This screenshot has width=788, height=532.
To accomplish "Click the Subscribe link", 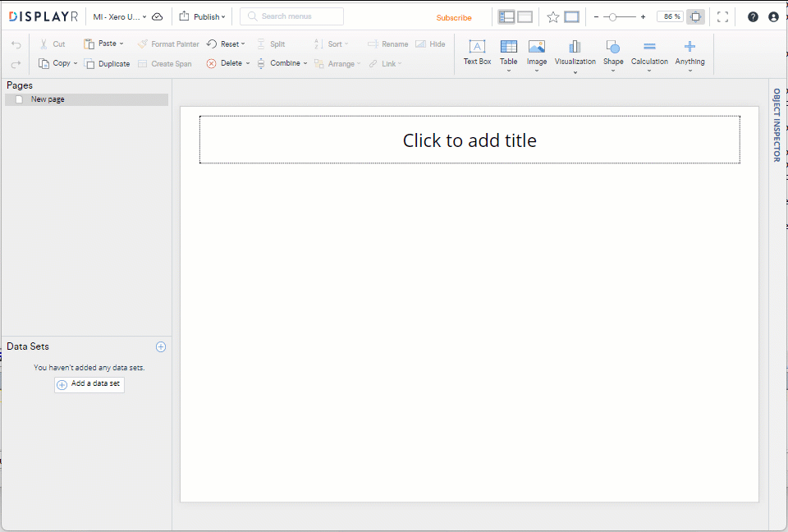I will [454, 17].
